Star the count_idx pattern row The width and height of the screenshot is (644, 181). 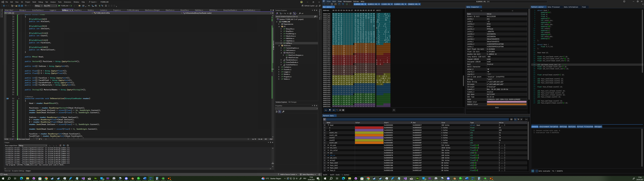coord(325,135)
